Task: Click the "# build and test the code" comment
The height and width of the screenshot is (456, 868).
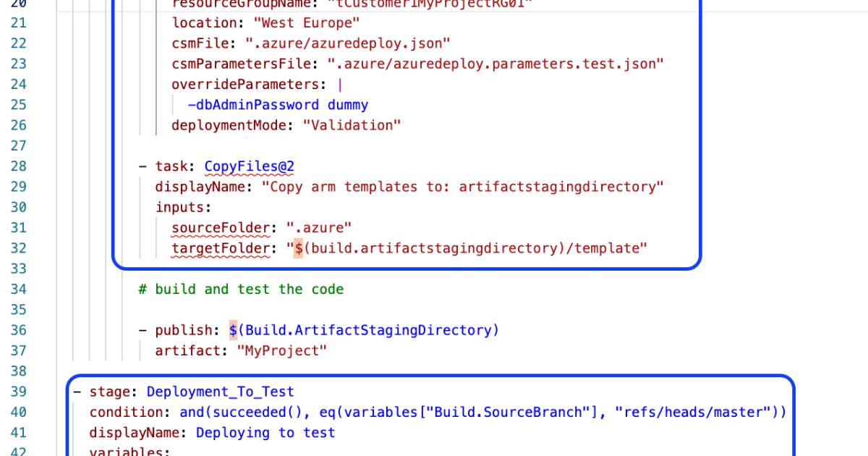Action: [x=241, y=290]
